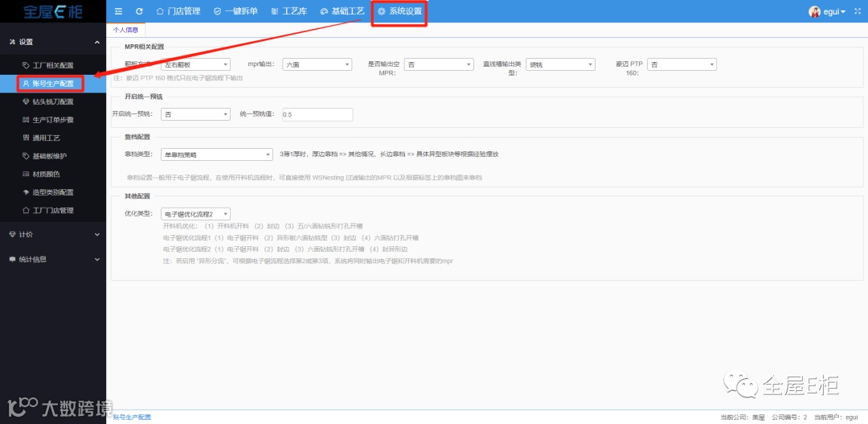Screen dimensions: 868x424
Task: Click the home icon beside 工厂门店管理
Action: click(26, 211)
